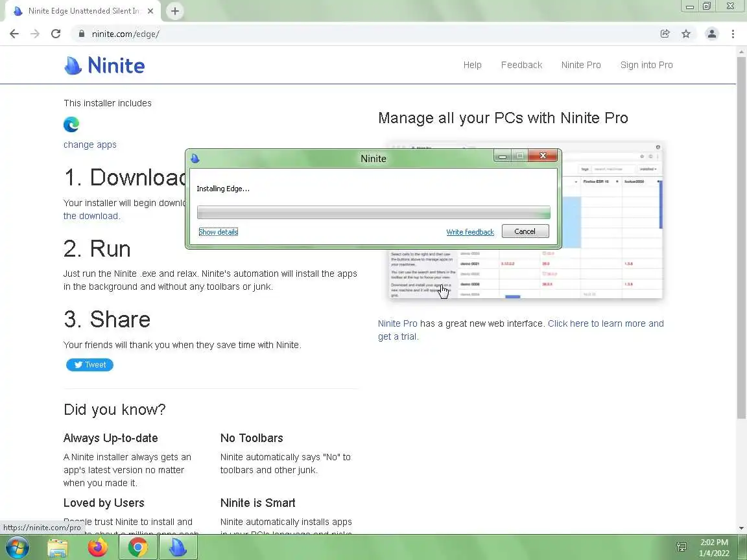Click the "Ninite is Smart" heading
Viewport: 747px width, 560px height.
257,503
